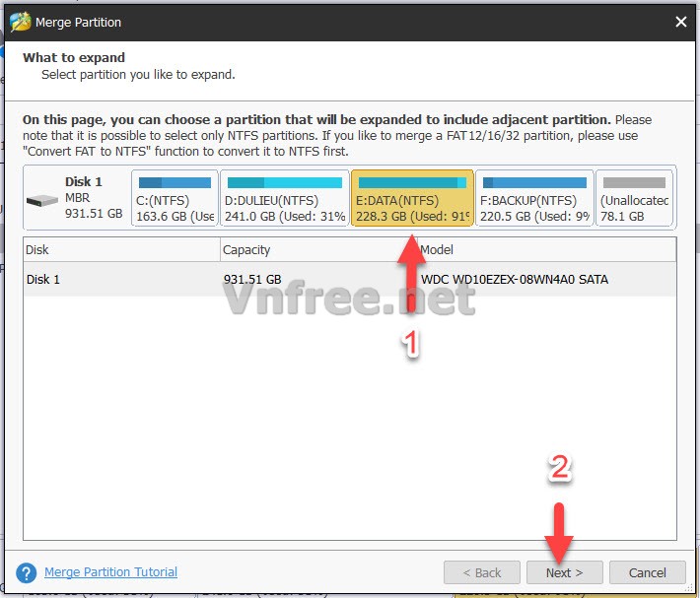Click the Disk column header
The image size is (700, 598).
[x=120, y=250]
